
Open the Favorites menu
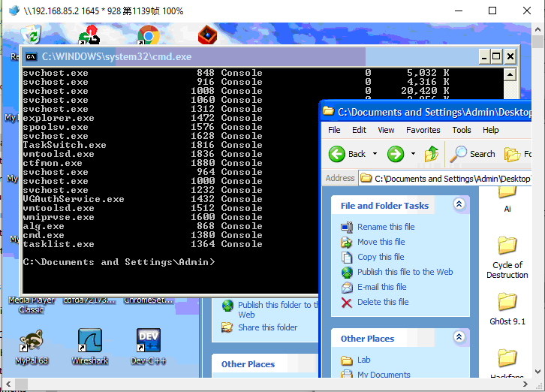pyautogui.click(x=423, y=130)
